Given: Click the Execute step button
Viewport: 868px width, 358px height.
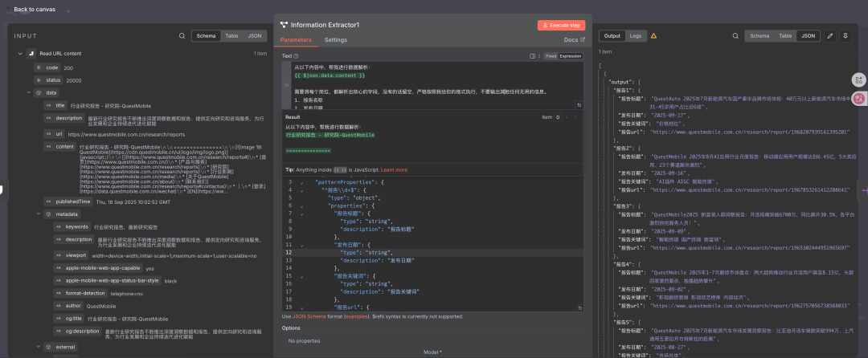Looking at the screenshot, I should click(x=561, y=25).
